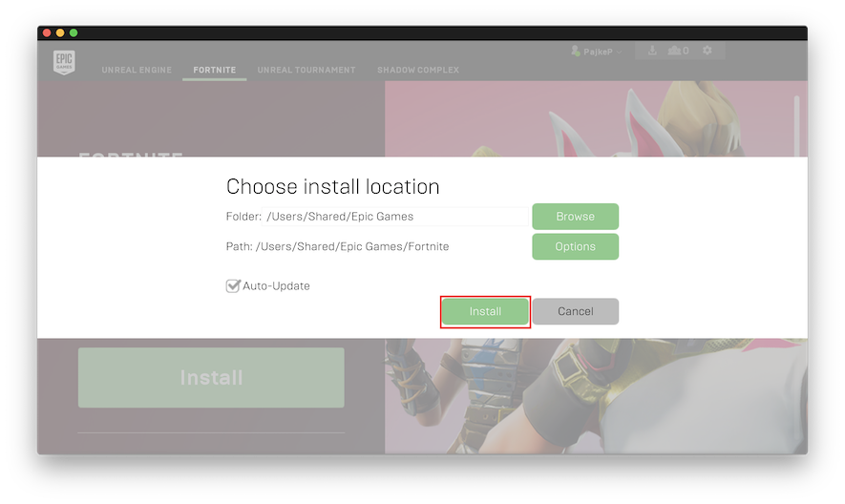Open the Unreal Tournament tab
Image resolution: width=845 pixels, height=504 pixels.
[x=306, y=70]
